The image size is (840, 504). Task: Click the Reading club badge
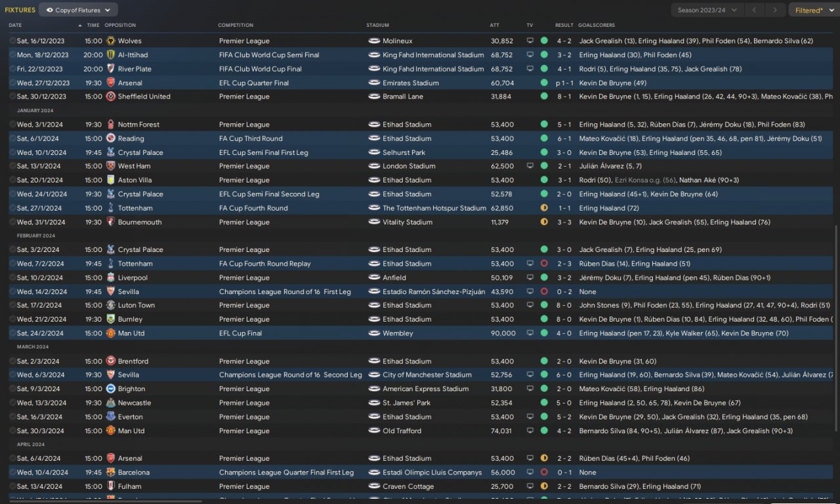[111, 138]
